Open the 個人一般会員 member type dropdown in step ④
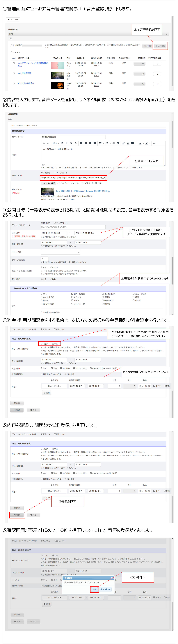 (x=55, y=386)
